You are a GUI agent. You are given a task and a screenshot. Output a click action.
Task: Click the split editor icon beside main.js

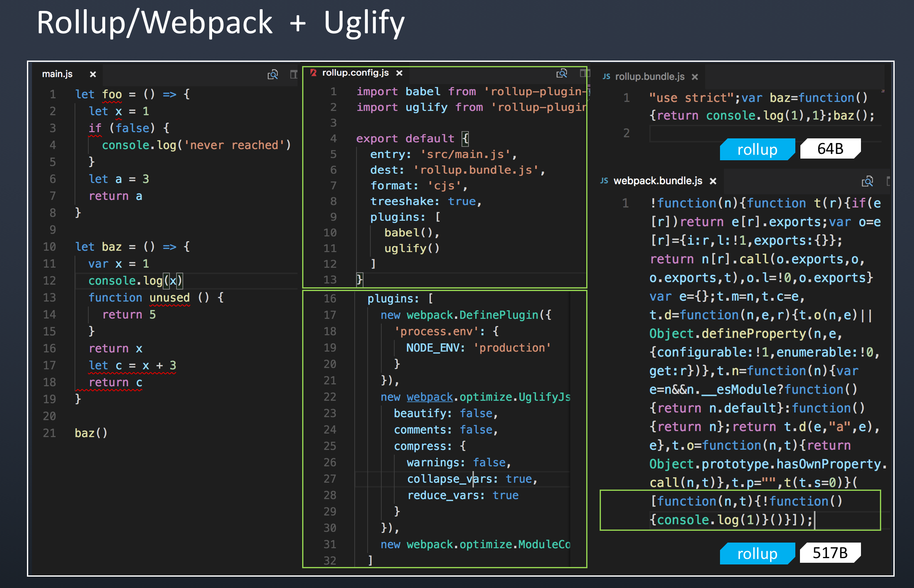(x=294, y=74)
